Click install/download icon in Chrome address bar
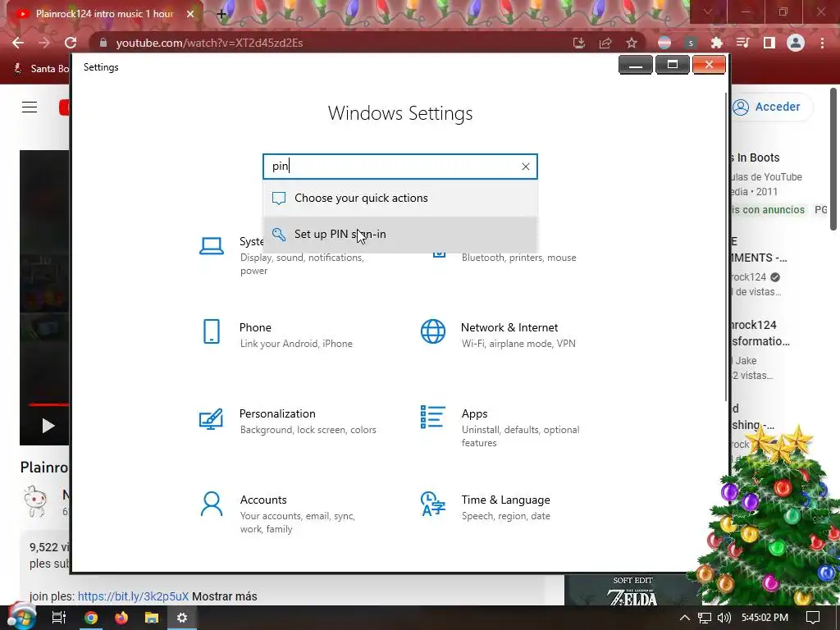Image resolution: width=840 pixels, height=630 pixels. point(579,43)
